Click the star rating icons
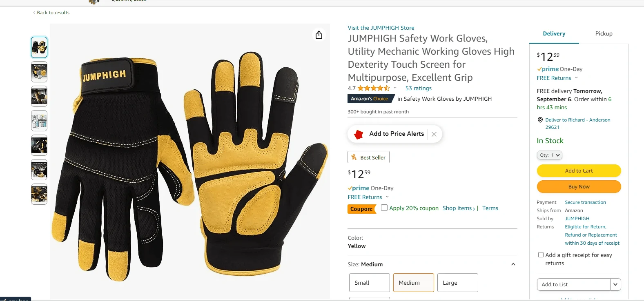 click(x=373, y=88)
